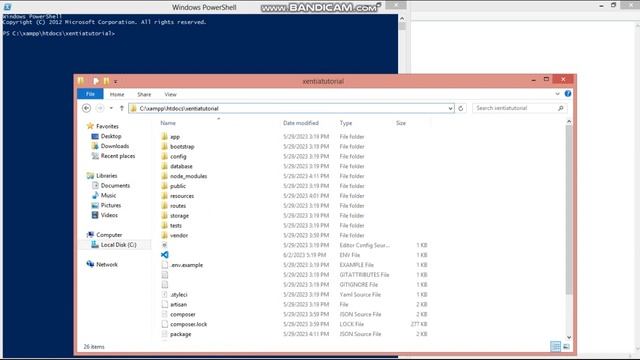Viewport: 640px width, 360px height.
Task: Select the config folder name
Action: pyautogui.click(x=178, y=156)
